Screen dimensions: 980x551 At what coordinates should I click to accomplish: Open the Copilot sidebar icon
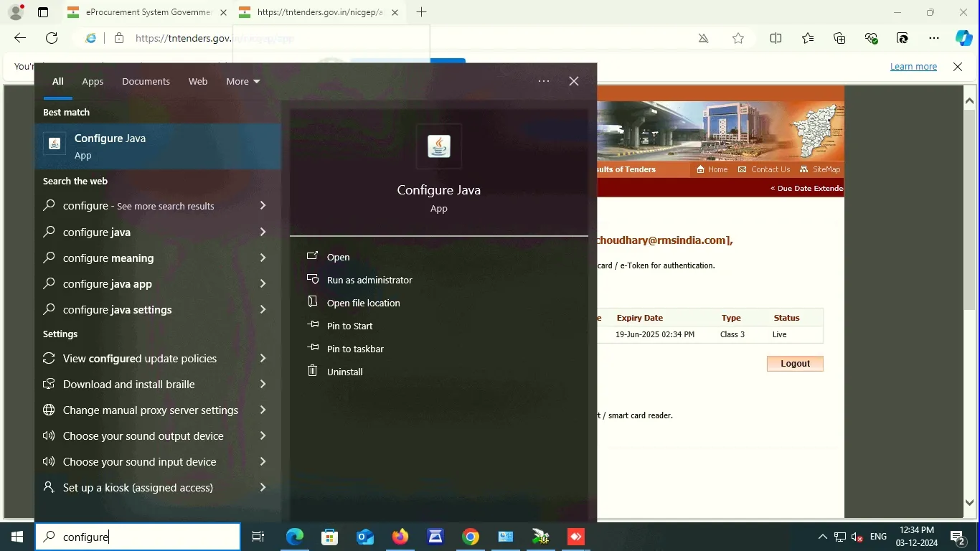(x=964, y=38)
